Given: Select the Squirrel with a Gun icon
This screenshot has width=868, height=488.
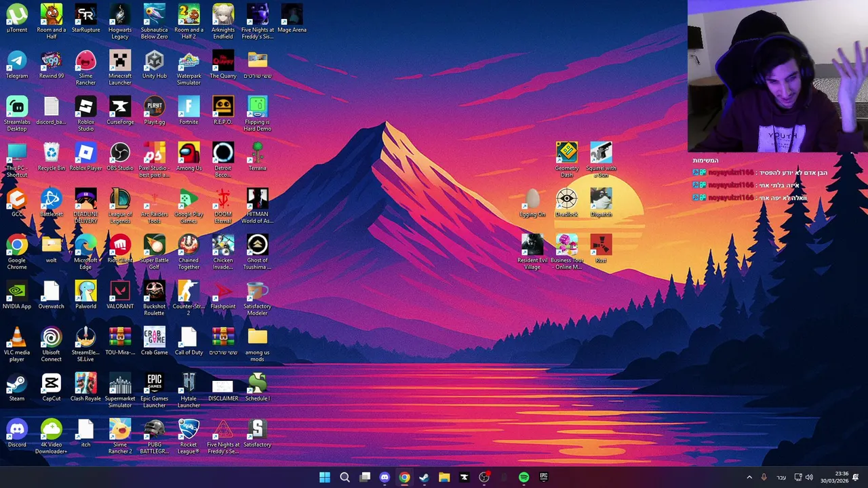Looking at the screenshot, I should click(x=601, y=160).
